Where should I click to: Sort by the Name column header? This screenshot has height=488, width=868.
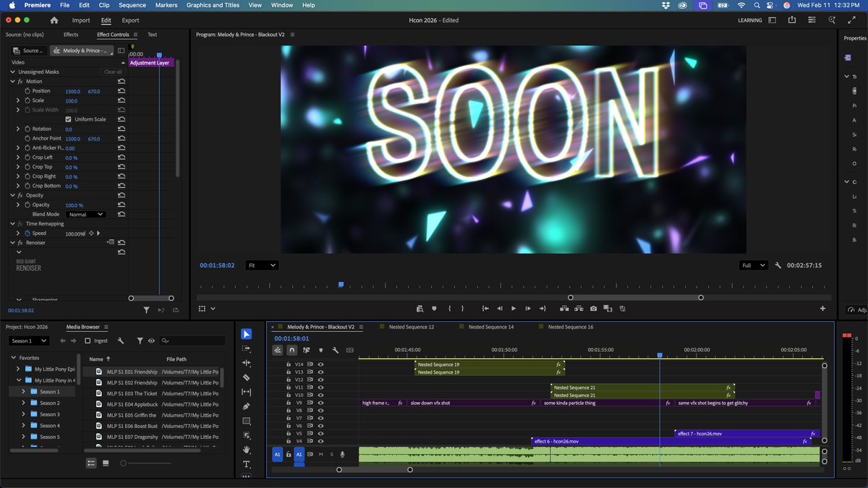tap(95, 359)
